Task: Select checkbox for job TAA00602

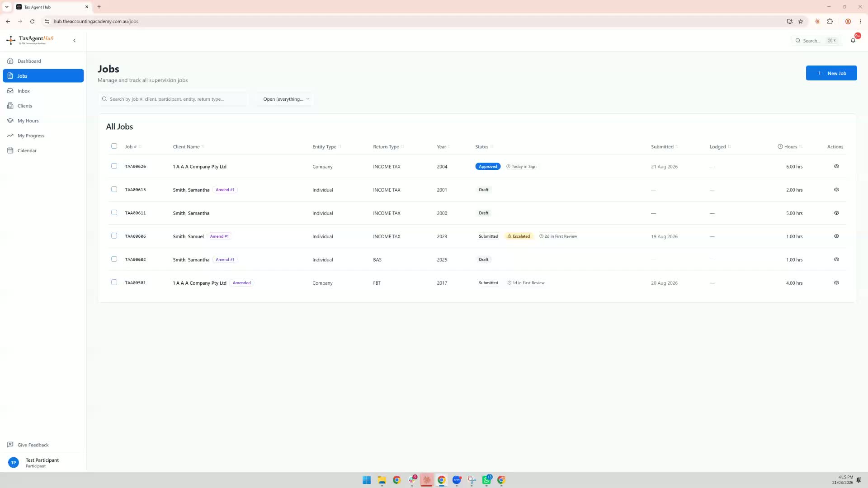Action: click(x=114, y=259)
